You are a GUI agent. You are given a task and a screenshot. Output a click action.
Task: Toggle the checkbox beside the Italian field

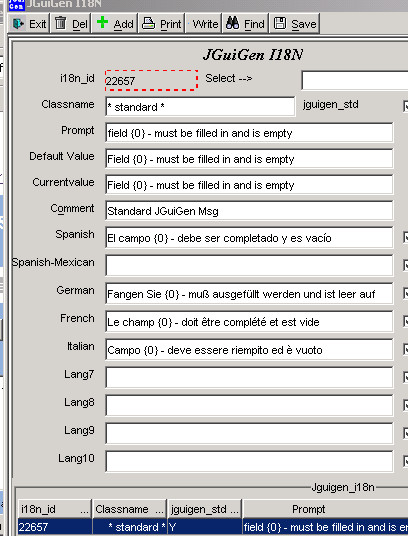[406, 349]
